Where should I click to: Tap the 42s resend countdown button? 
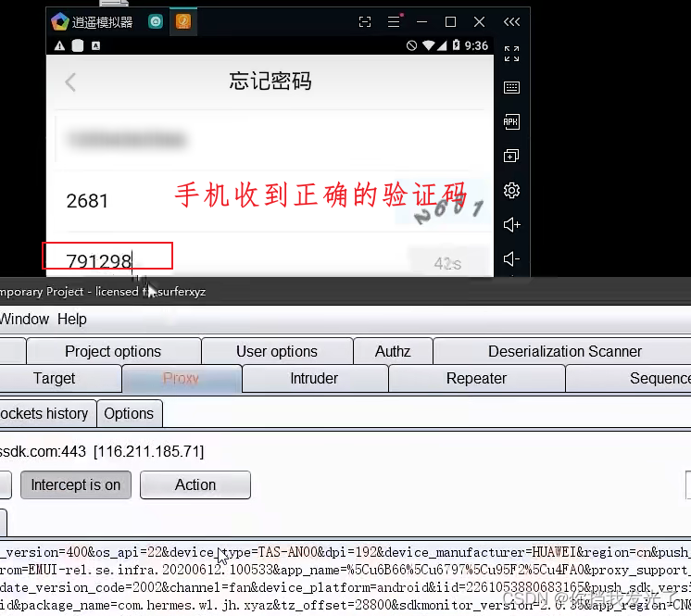tap(447, 263)
